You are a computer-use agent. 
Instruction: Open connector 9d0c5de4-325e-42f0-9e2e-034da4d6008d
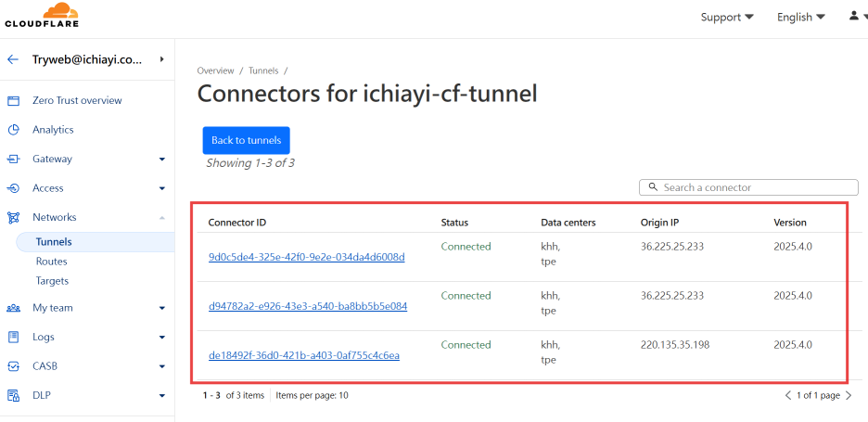[x=307, y=257]
